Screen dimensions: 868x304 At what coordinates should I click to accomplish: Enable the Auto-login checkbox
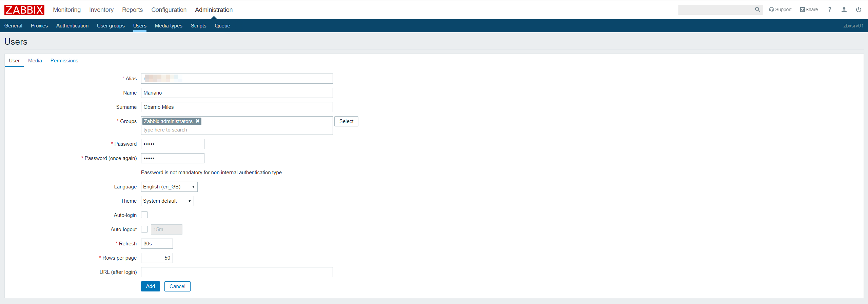(144, 215)
